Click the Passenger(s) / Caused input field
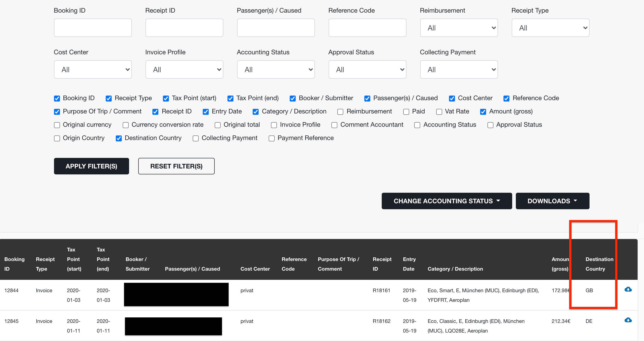The image size is (644, 341). pyautogui.click(x=276, y=28)
